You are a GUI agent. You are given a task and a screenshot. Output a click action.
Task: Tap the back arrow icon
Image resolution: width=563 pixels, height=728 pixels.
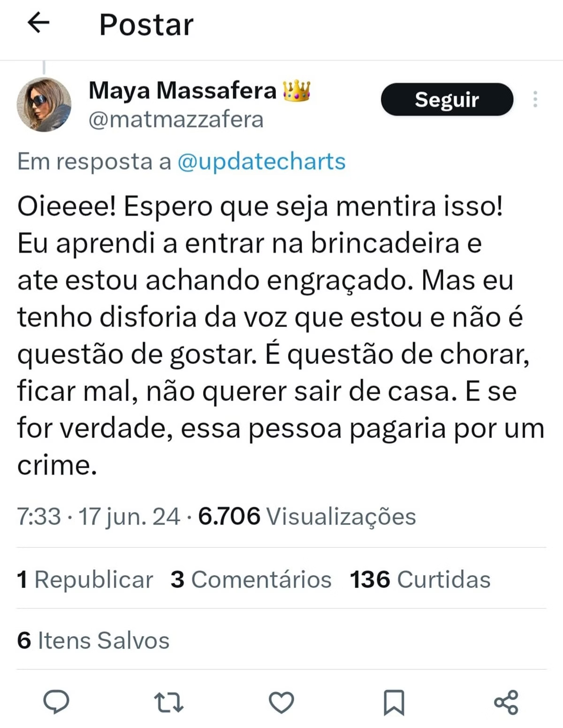tap(38, 23)
